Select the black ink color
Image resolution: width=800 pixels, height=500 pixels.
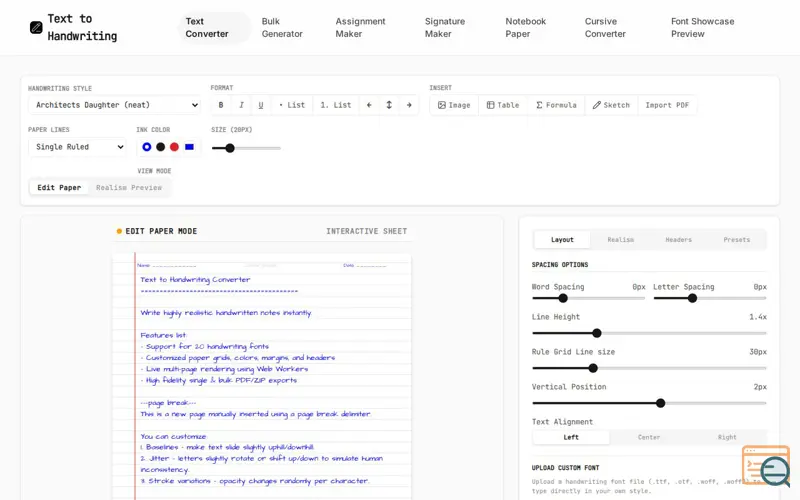click(161, 147)
